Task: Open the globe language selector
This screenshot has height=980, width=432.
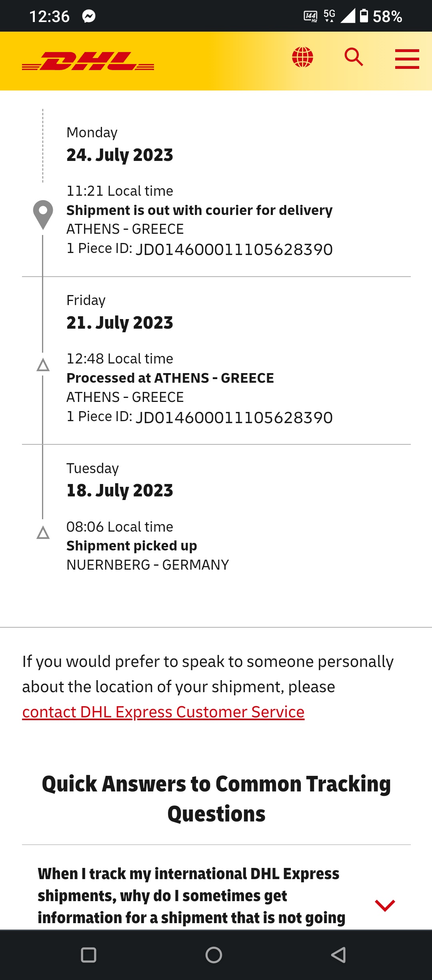Action: click(x=302, y=57)
